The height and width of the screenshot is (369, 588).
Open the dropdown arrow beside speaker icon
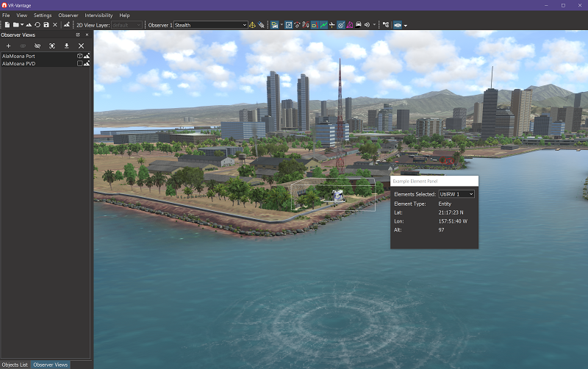point(374,25)
